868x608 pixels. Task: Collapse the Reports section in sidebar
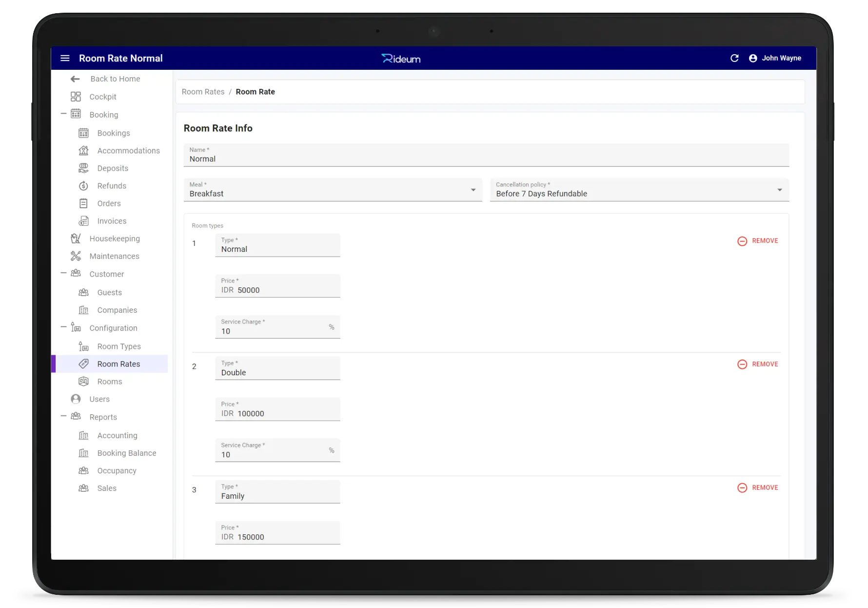tap(63, 417)
